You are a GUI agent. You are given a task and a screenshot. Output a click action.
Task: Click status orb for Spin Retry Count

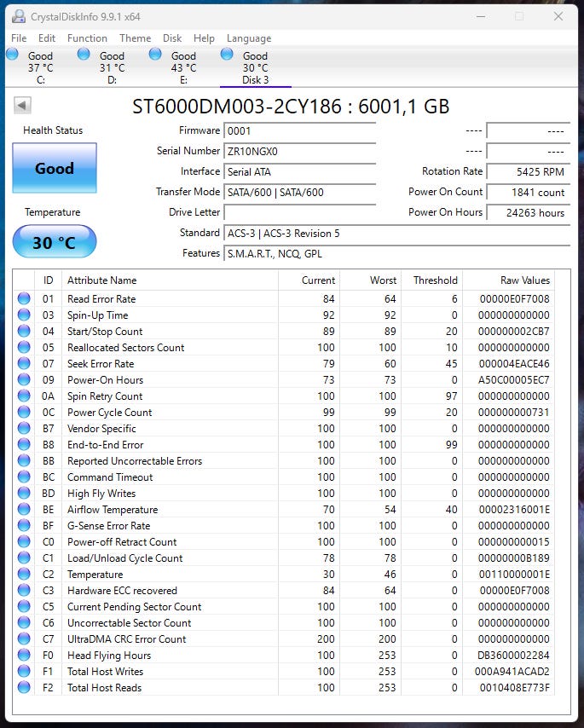24,396
